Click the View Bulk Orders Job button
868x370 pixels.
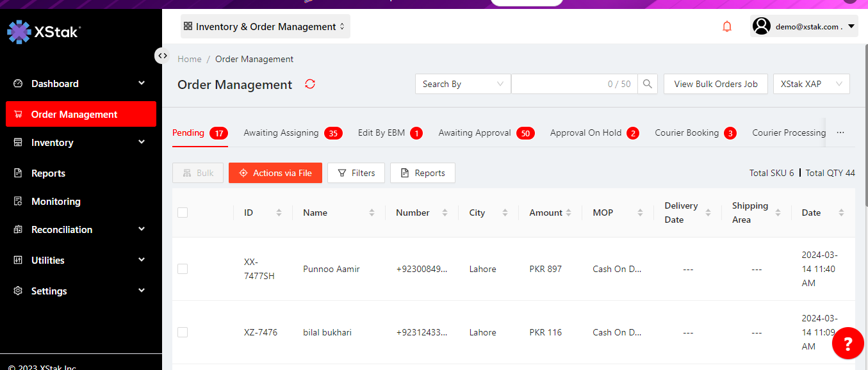pos(716,84)
